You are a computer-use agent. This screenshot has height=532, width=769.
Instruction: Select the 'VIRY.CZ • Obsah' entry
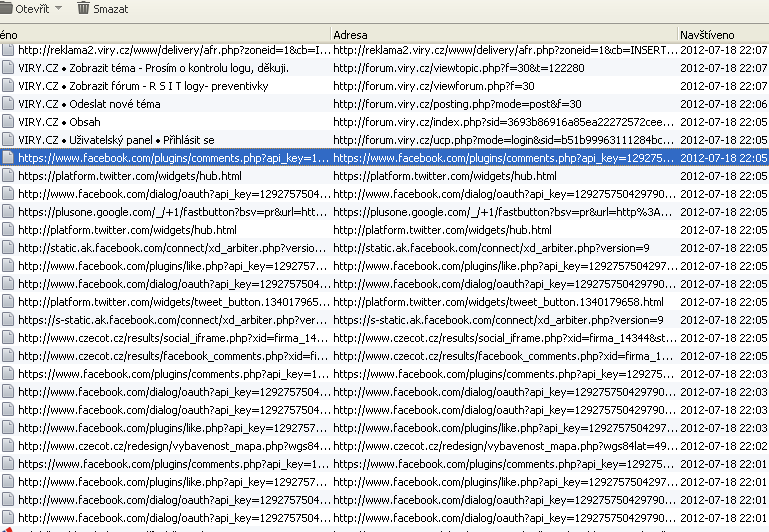pos(59,122)
